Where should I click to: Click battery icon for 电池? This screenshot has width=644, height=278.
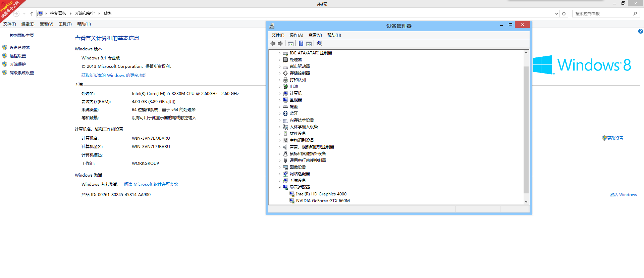tap(285, 87)
